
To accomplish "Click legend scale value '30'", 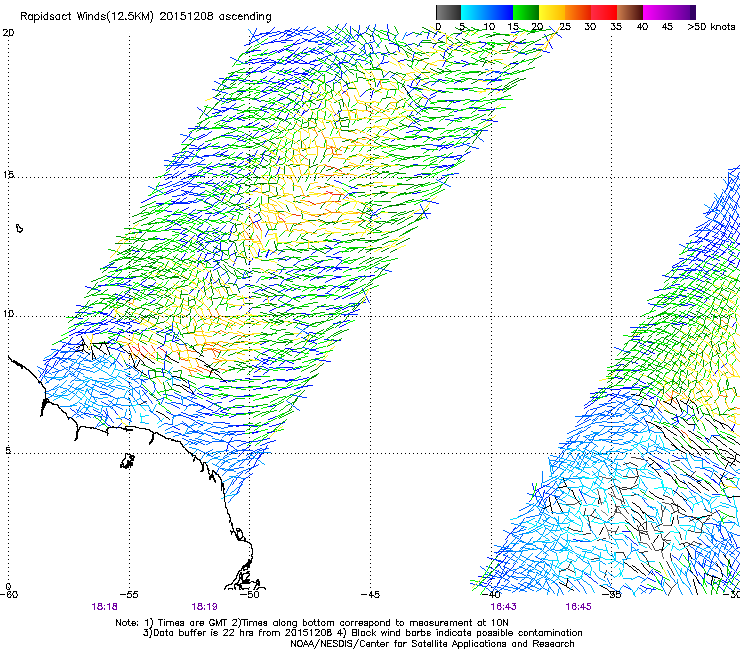I will tap(590, 27).
